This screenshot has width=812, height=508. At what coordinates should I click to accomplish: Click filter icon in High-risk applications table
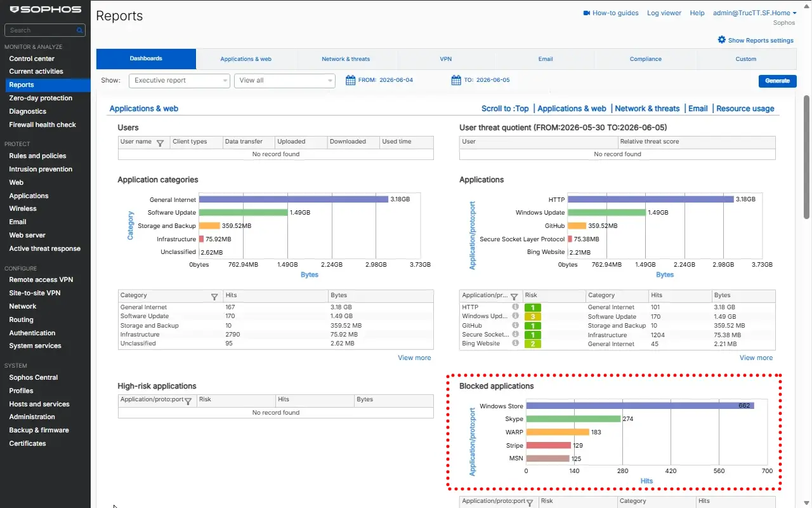pos(188,401)
